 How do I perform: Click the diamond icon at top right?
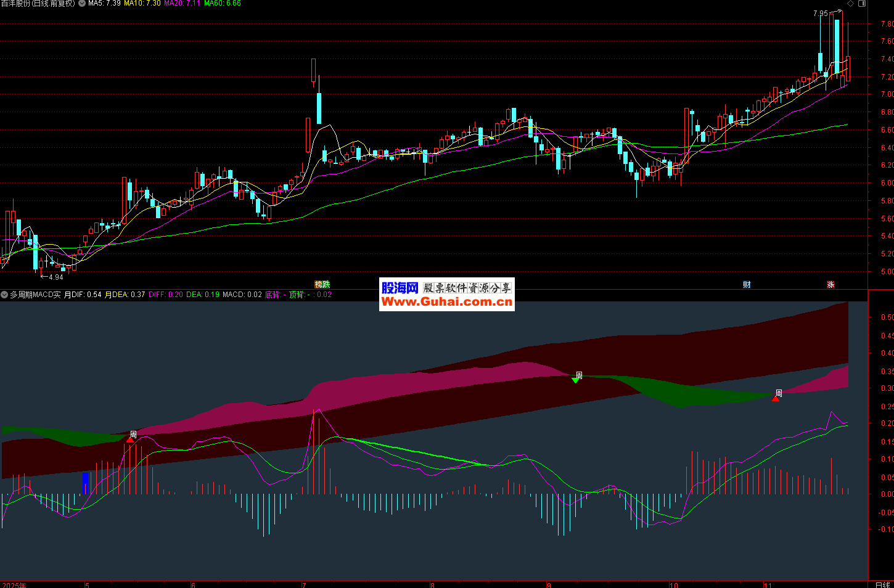tap(851, 4)
